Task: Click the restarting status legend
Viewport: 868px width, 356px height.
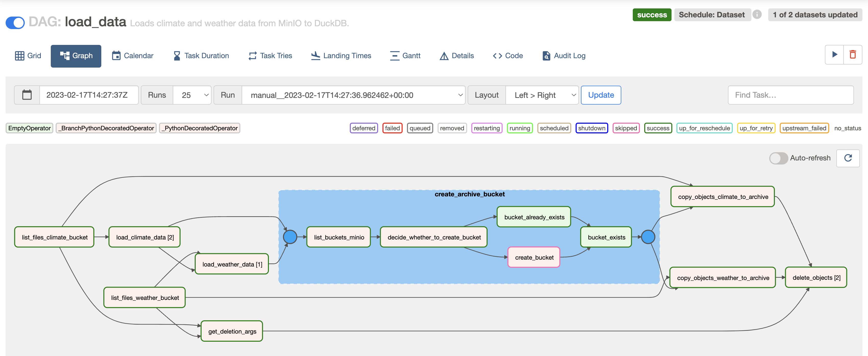Action: [x=487, y=128]
